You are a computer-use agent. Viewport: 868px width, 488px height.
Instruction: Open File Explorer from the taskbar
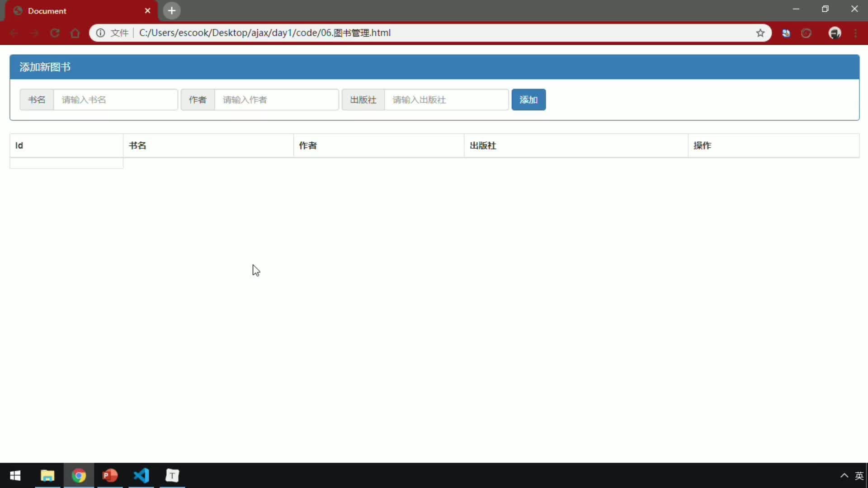point(47,476)
